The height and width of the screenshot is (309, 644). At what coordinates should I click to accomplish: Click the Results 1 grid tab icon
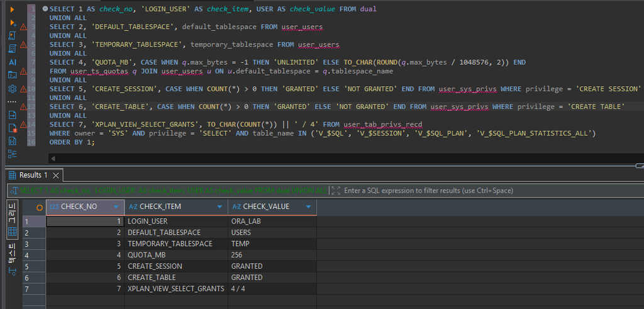click(13, 175)
